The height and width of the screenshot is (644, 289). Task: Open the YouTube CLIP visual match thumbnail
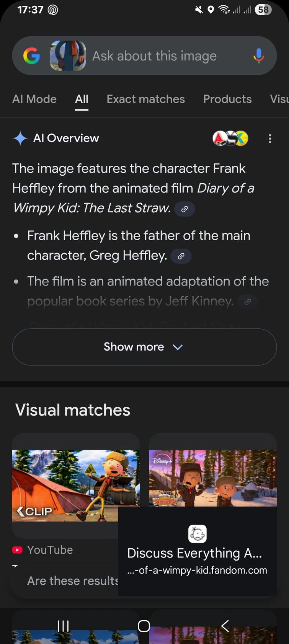(x=65, y=485)
